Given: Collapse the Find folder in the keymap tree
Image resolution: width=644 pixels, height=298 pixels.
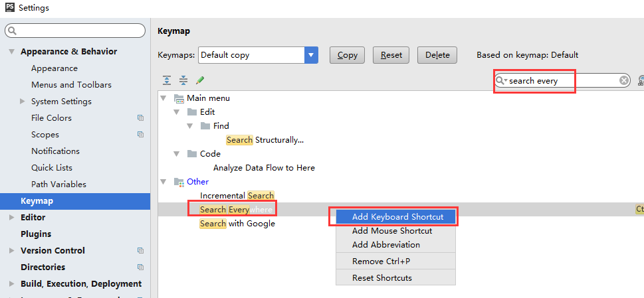Looking at the screenshot, I should (x=189, y=126).
